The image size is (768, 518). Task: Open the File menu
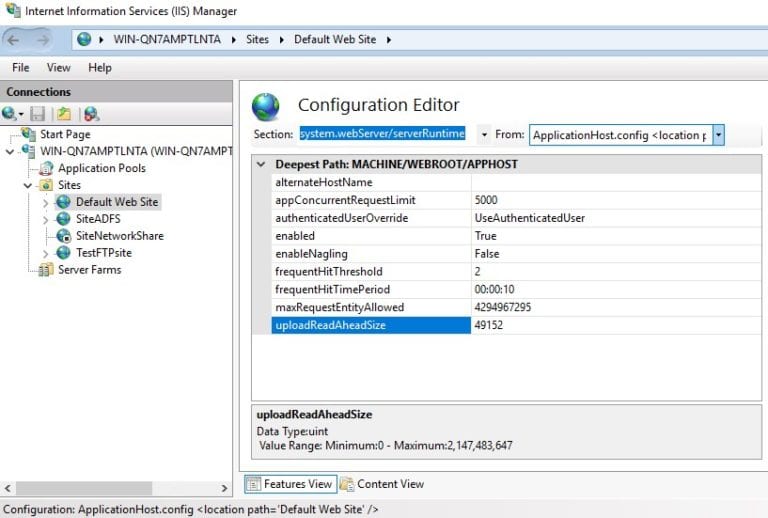[x=20, y=68]
